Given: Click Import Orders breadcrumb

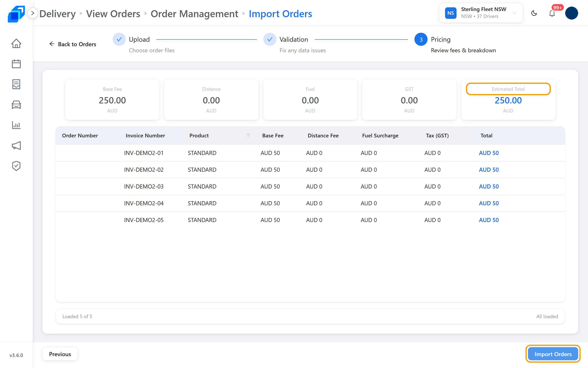Looking at the screenshot, I should click(x=280, y=14).
